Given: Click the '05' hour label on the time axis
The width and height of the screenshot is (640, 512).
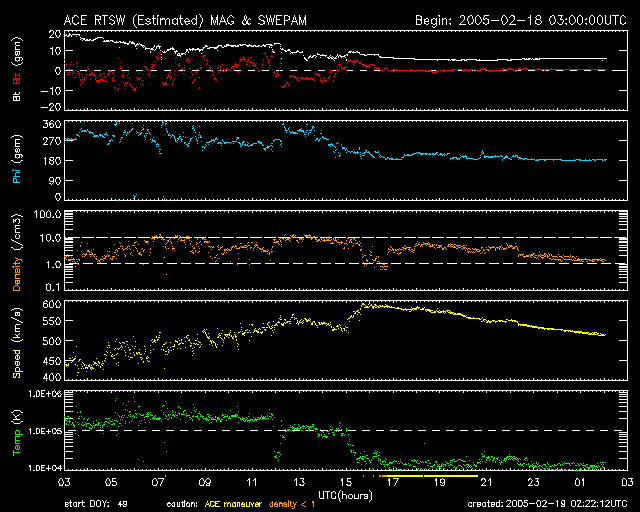Looking at the screenshot, I should tap(111, 482).
